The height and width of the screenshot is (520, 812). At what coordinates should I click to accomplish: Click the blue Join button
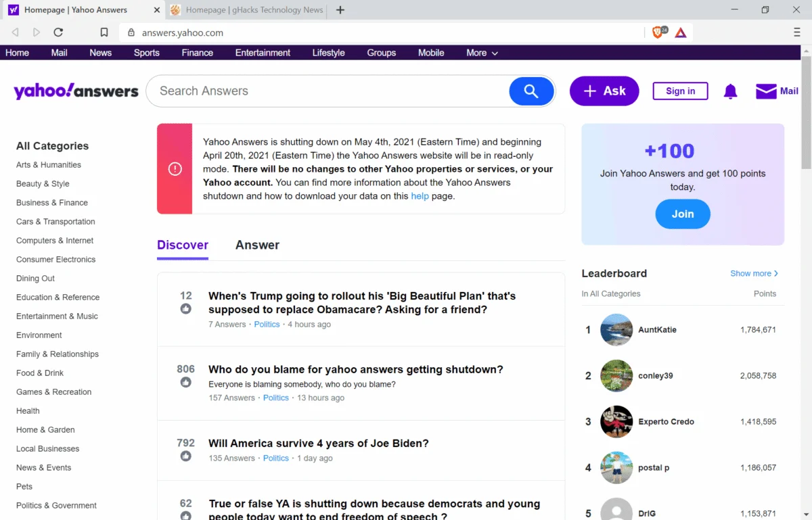coord(683,214)
